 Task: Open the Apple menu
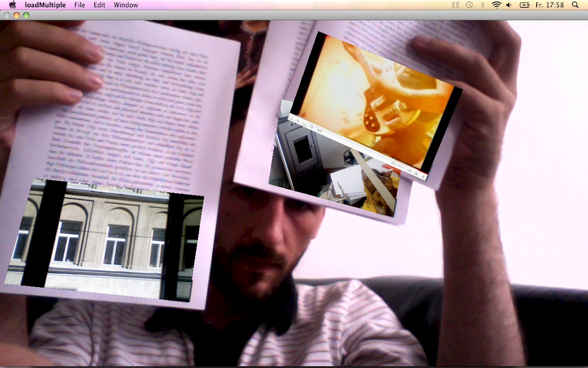click(x=12, y=5)
